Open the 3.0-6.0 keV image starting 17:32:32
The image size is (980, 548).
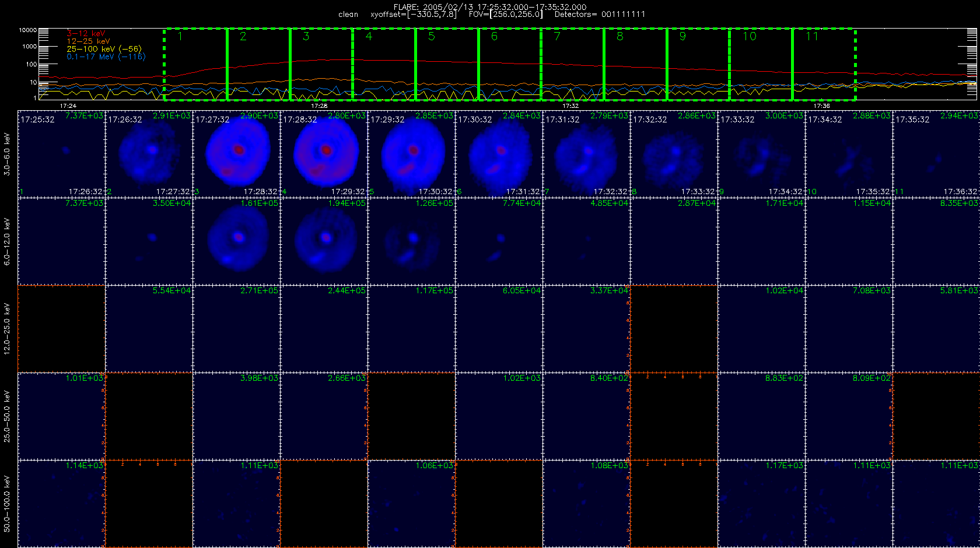674,154
